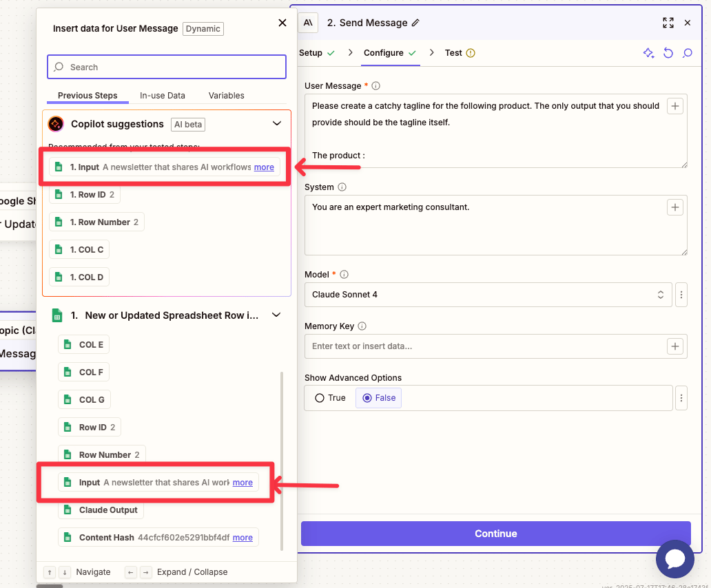Click more link next to Content Hash
This screenshot has height=588, width=711.
[243, 538]
